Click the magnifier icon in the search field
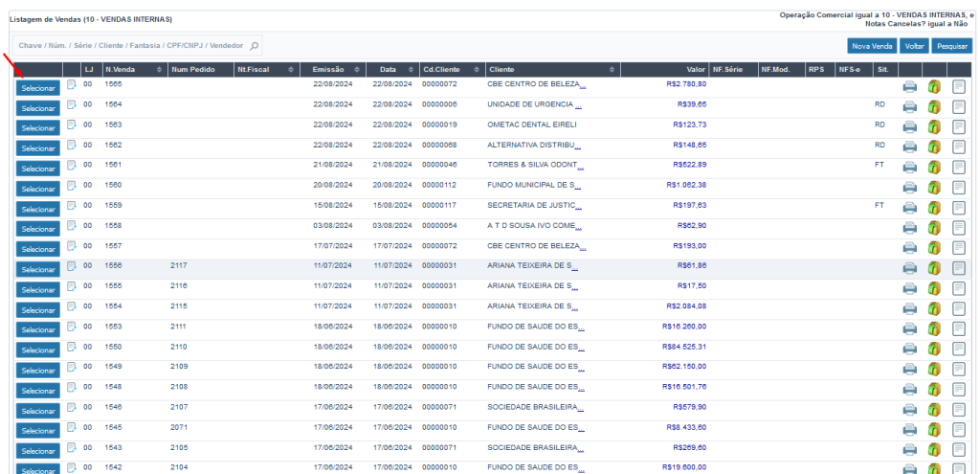 [x=254, y=45]
